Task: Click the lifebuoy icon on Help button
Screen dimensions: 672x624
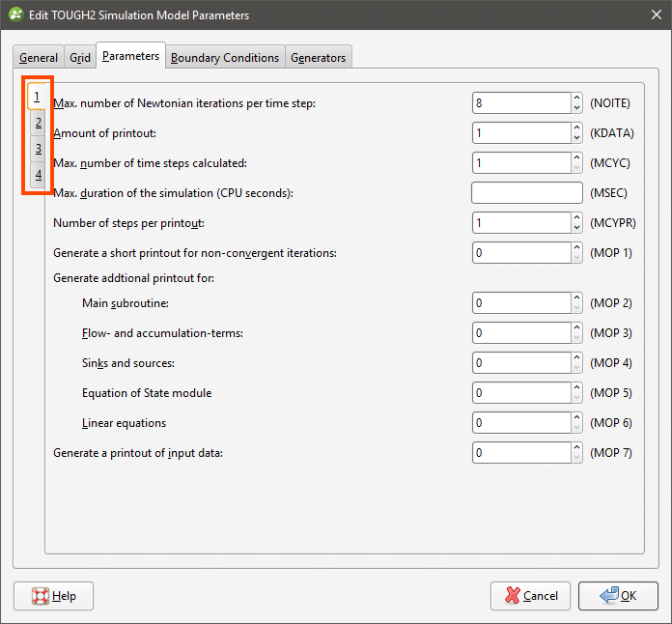Action: tap(41, 596)
